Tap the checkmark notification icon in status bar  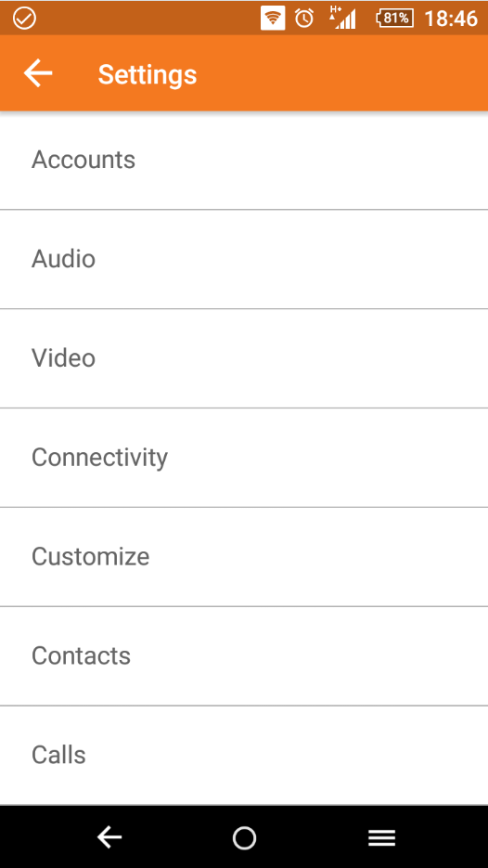pyautogui.click(x=24, y=19)
